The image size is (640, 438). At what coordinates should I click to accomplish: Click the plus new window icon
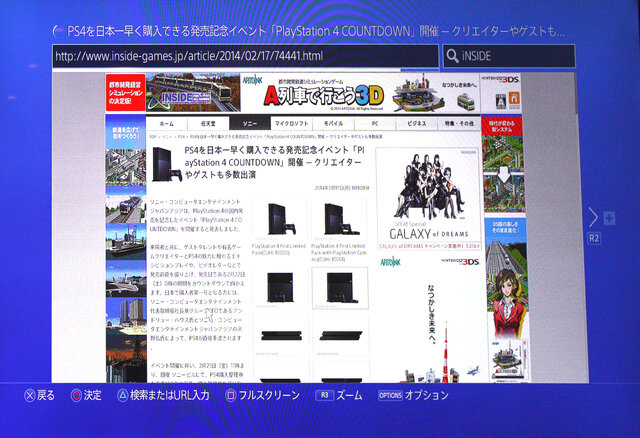pos(609,218)
